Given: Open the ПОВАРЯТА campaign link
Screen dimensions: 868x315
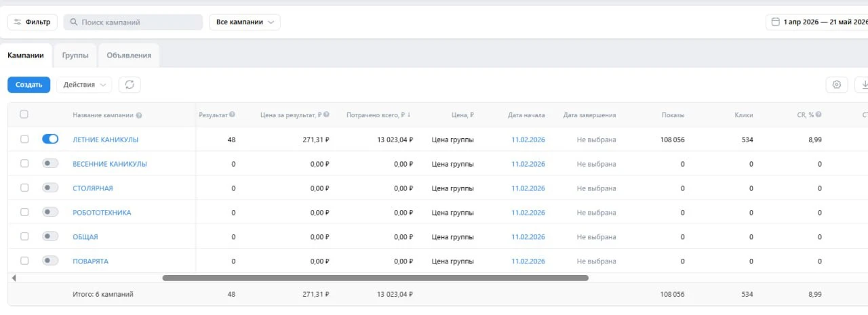Looking at the screenshot, I should [x=90, y=261].
